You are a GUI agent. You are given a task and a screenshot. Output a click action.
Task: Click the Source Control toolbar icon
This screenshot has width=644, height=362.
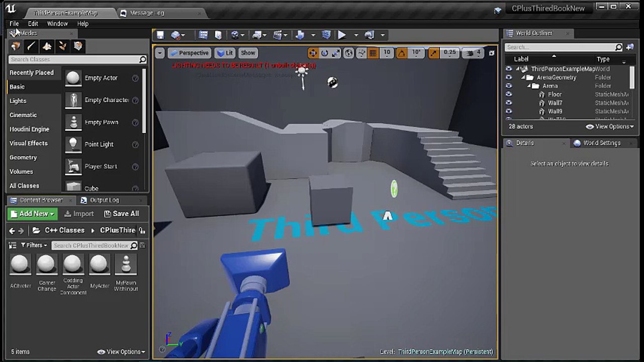coord(175,35)
